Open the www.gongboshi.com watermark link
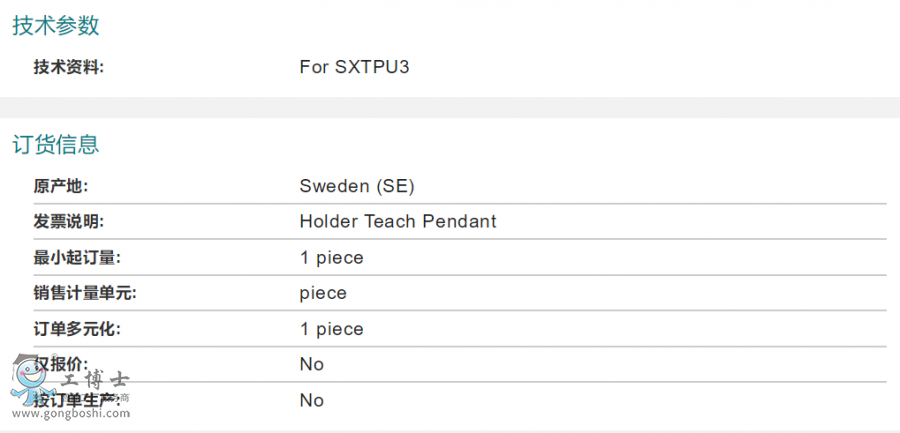900x433 pixels. pos(69,414)
